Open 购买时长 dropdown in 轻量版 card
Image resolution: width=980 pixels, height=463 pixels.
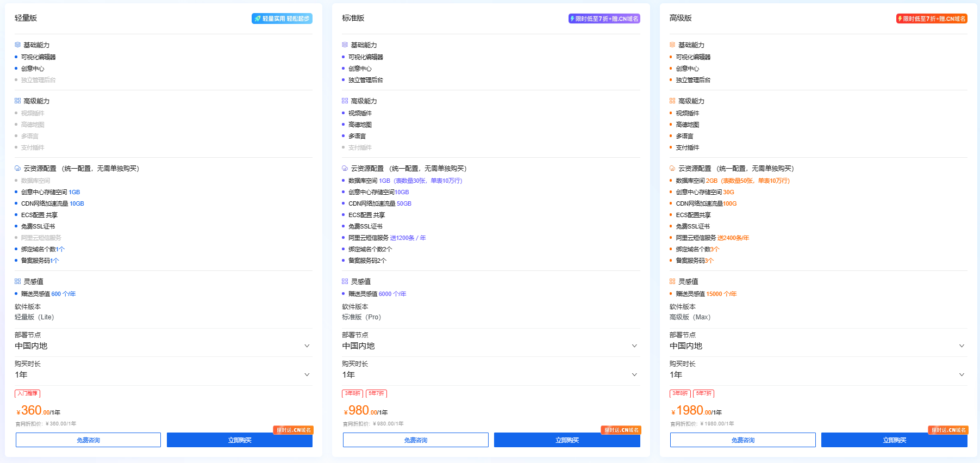[x=163, y=375]
